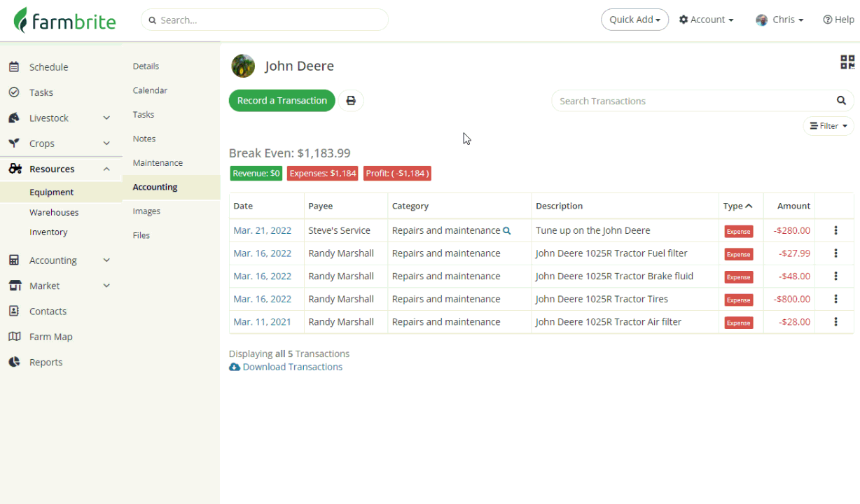This screenshot has height=504, width=860.
Task: Click the Market store icon
Action: 15,286
